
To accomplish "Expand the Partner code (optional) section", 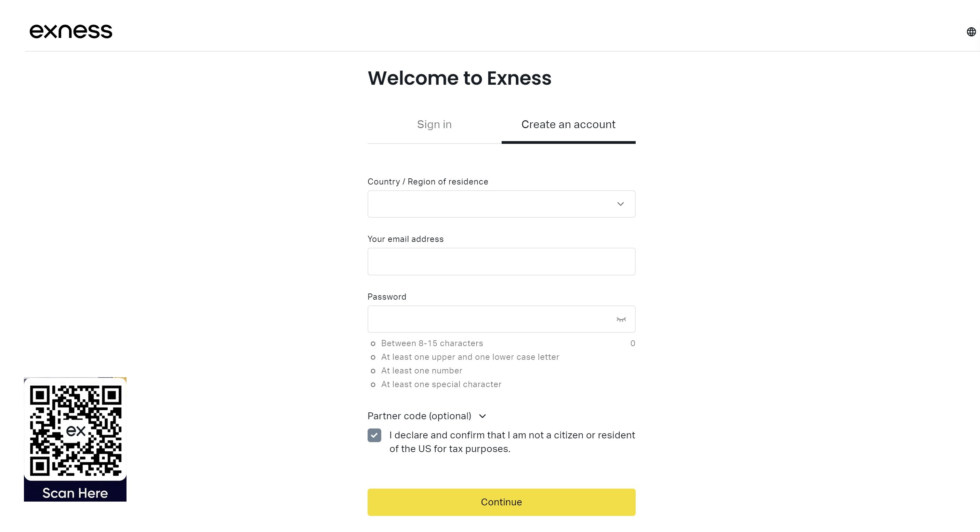I will click(x=419, y=416).
